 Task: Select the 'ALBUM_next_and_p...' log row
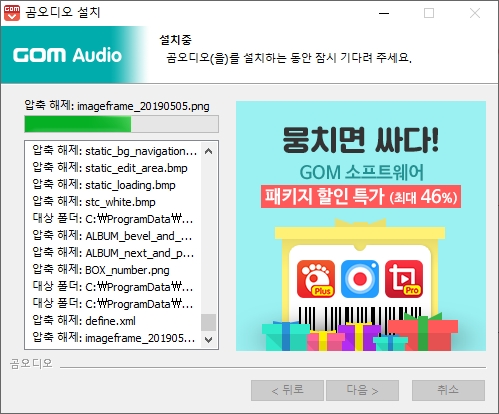coord(113,253)
